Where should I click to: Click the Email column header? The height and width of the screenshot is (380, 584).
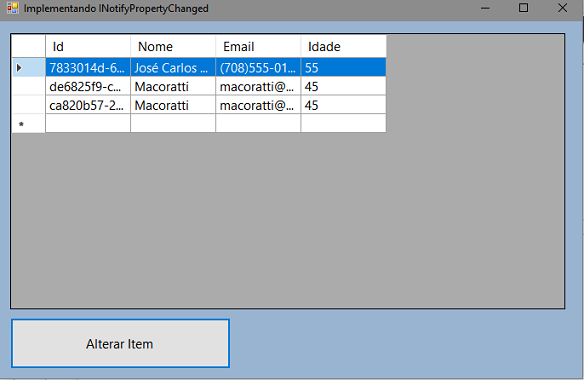point(258,46)
